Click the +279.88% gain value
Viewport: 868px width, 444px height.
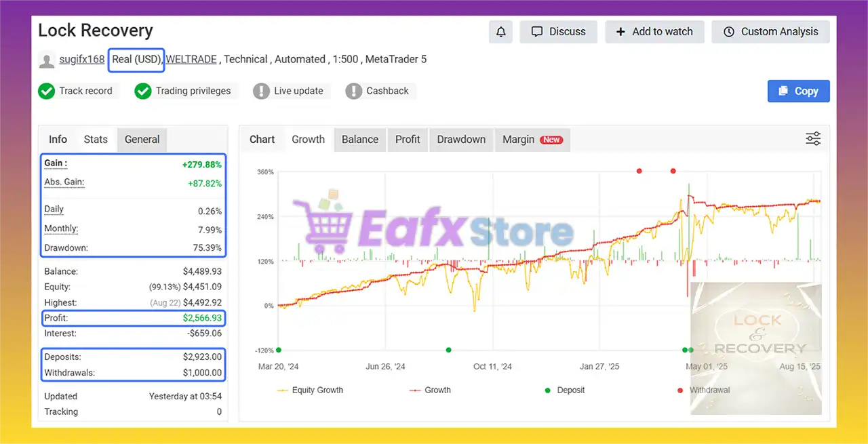(x=202, y=165)
